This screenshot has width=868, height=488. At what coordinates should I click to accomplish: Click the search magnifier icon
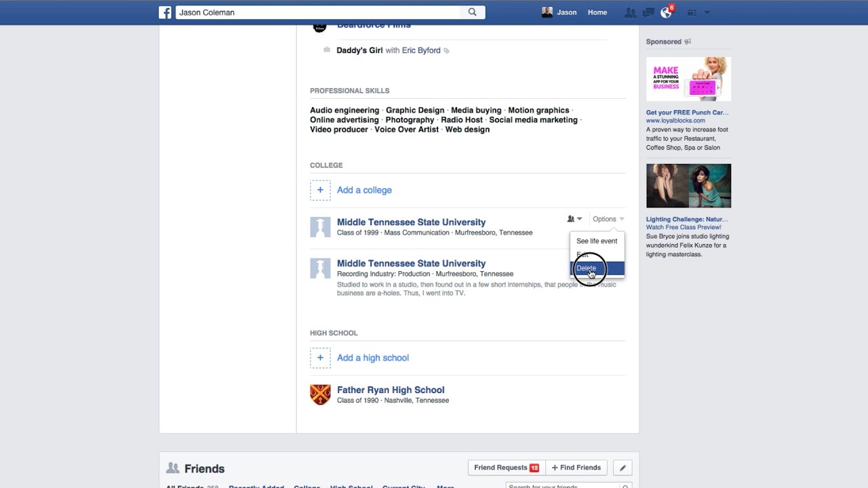(473, 12)
